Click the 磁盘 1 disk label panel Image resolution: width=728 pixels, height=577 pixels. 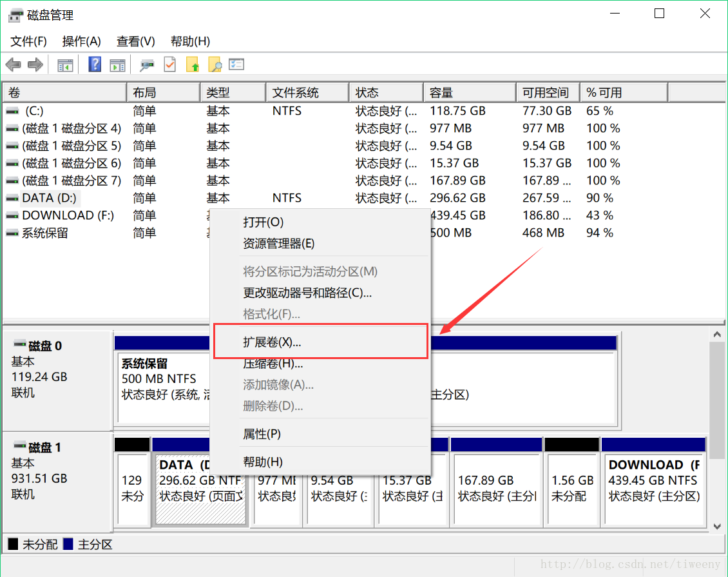[57, 482]
